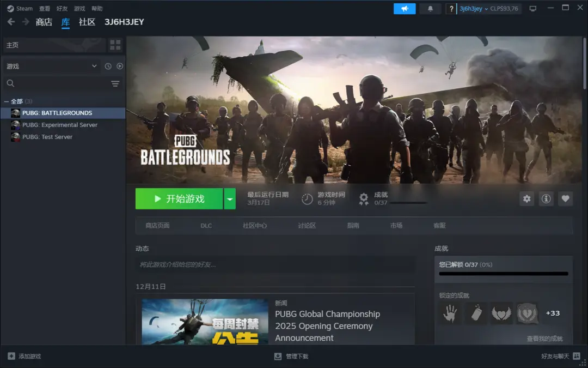Open the 好友 menu
The width and height of the screenshot is (588, 368).
pyautogui.click(x=62, y=8)
